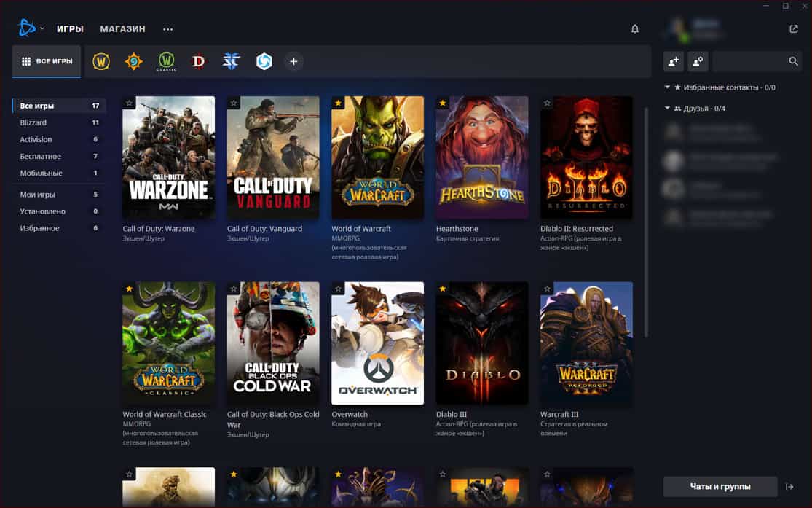Image resolution: width=812 pixels, height=508 pixels.
Task: Collapse the Друзья friends list
Action: [668, 109]
